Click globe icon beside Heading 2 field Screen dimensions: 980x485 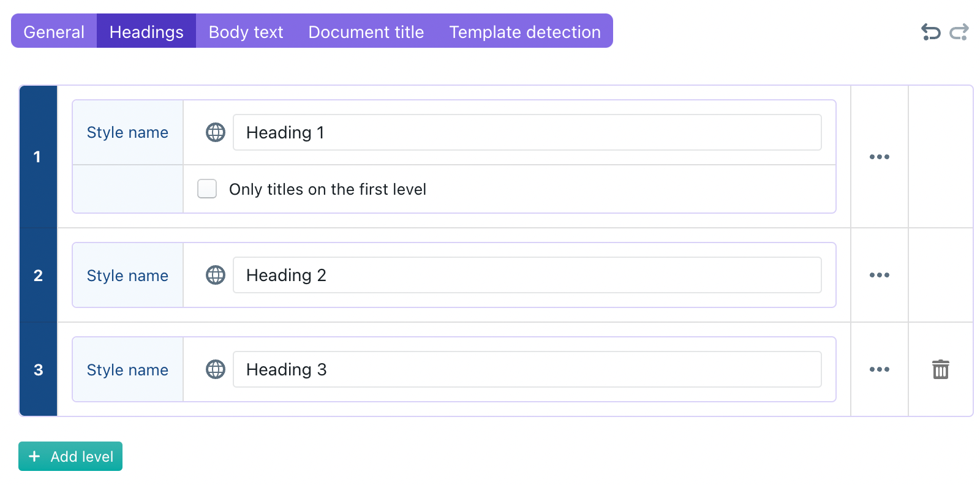tap(216, 275)
